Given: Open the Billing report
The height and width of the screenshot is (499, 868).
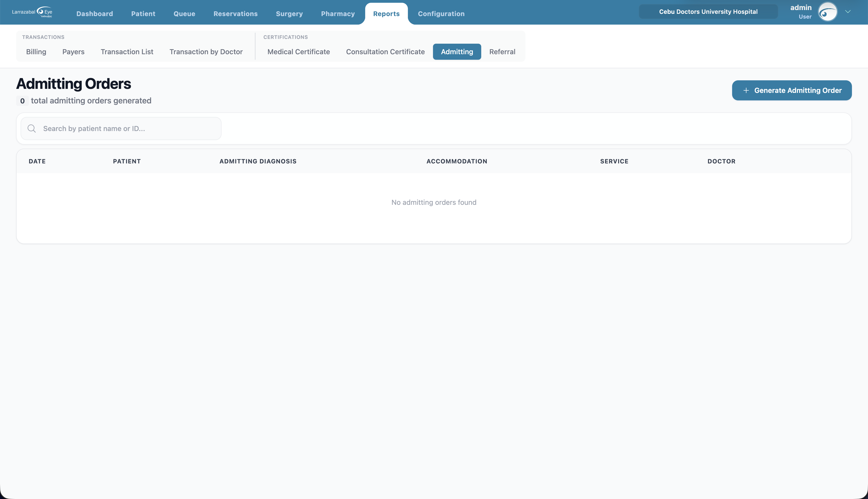Looking at the screenshot, I should [36, 52].
